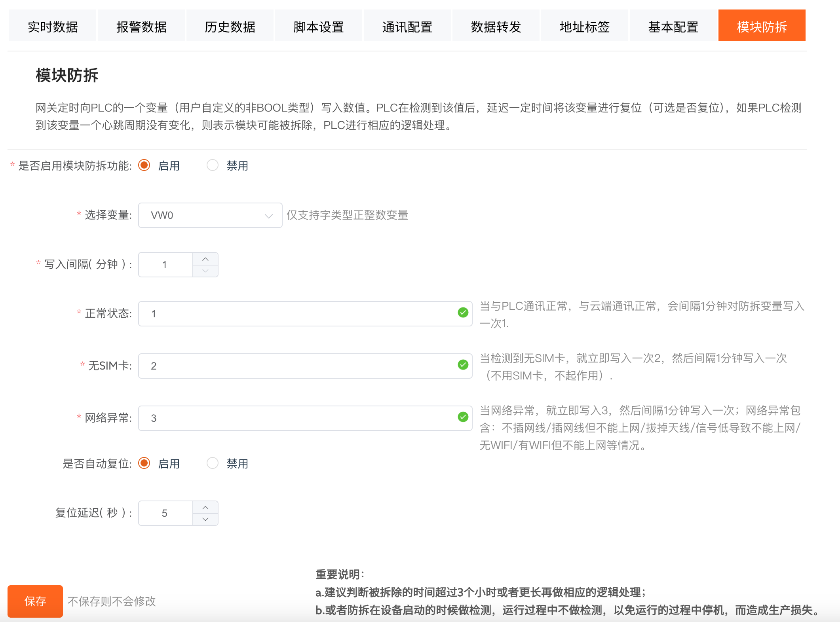Screen dimensions: 840x622
Task: Decrease write interval with down arrow
Action: [205, 271]
